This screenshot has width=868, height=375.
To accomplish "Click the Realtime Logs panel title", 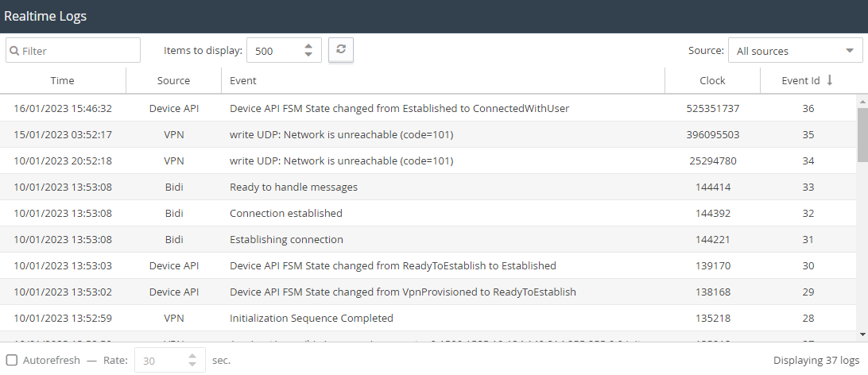I will click(x=45, y=16).
